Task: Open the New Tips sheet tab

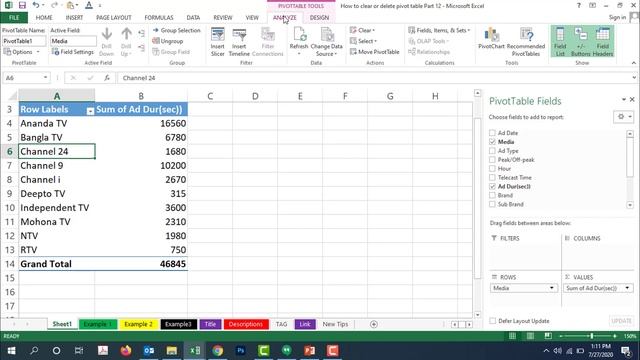Action: (x=335, y=324)
